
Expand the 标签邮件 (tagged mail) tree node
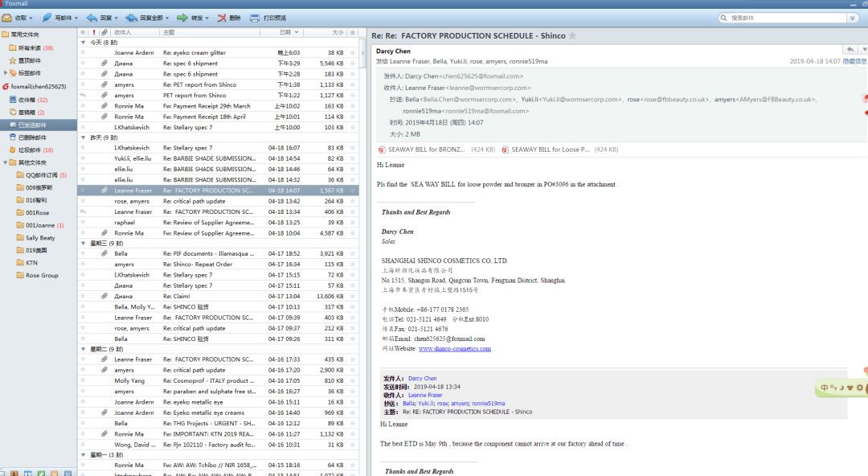point(6,72)
